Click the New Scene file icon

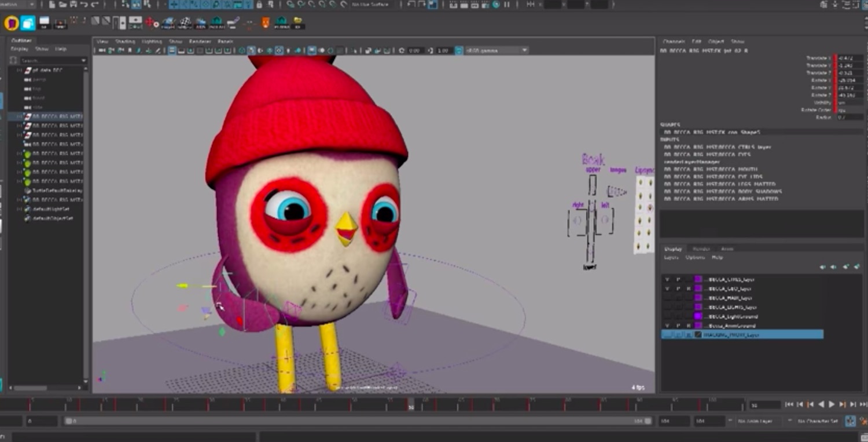pos(52,5)
